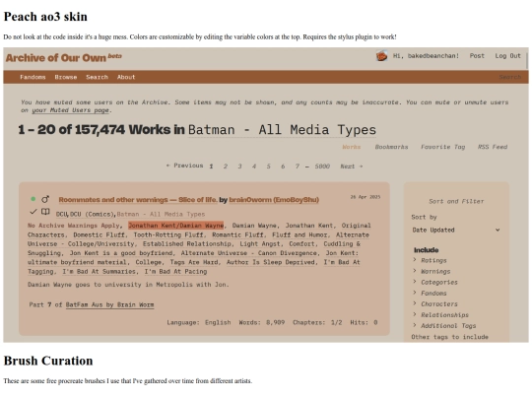Open the Date Updated sort dropdown
This screenshot has width=532, height=399.
(x=456, y=230)
